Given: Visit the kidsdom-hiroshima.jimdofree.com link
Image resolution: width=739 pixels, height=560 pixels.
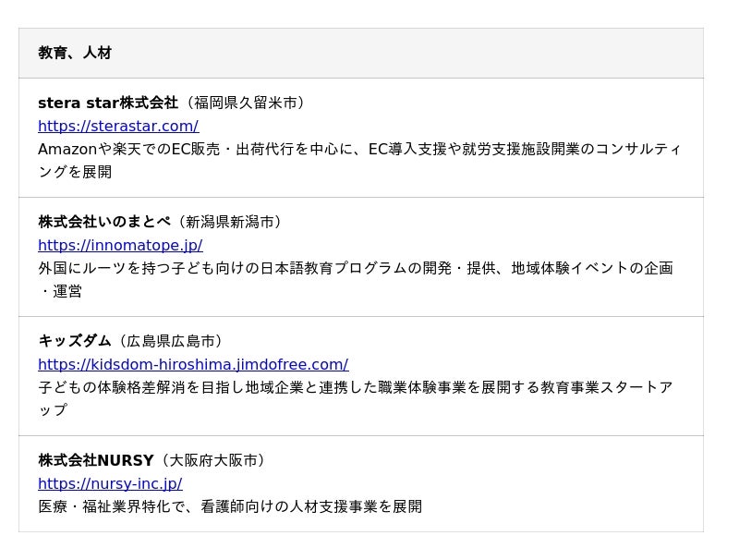Looking at the screenshot, I should (193, 364).
